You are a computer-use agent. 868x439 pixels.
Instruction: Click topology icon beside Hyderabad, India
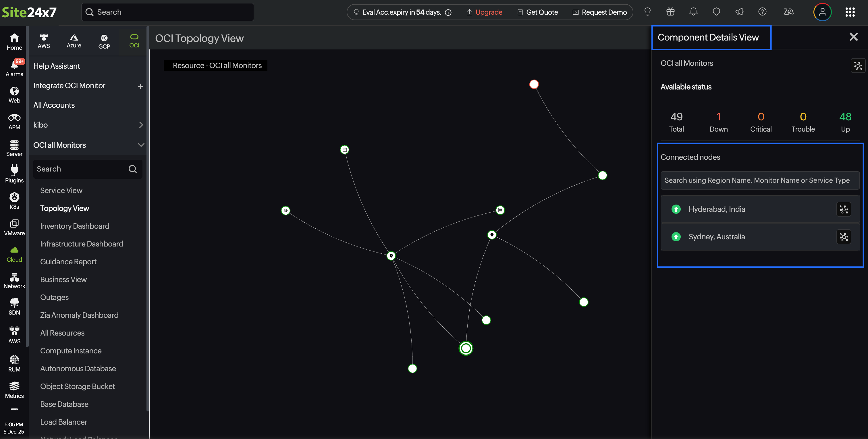tap(843, 209)
